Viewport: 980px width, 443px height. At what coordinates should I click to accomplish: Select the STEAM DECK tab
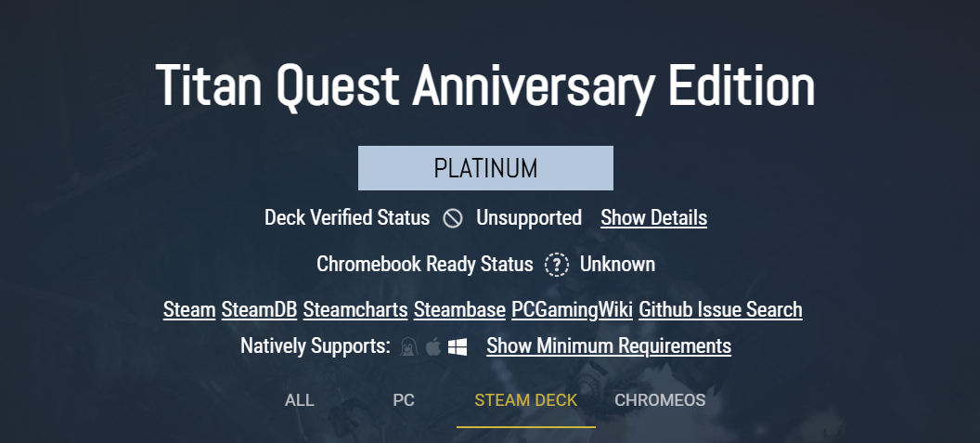[525, 400]
